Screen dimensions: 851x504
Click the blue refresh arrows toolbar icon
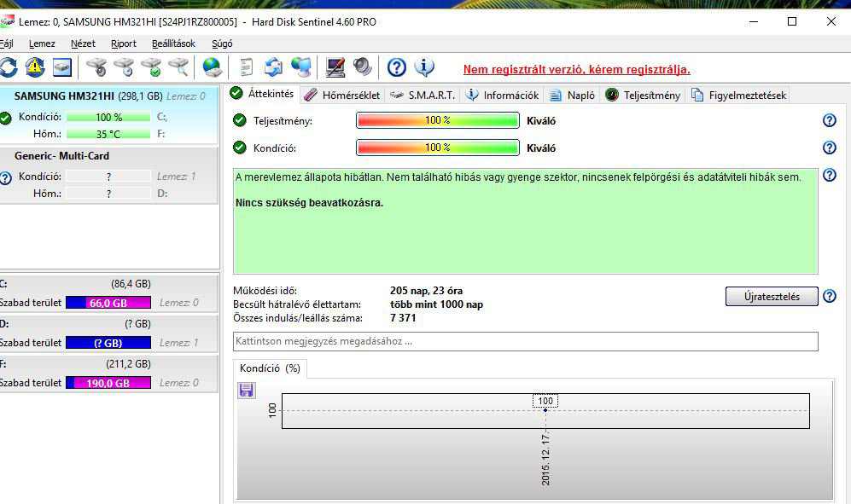click(x=9, y=68)
